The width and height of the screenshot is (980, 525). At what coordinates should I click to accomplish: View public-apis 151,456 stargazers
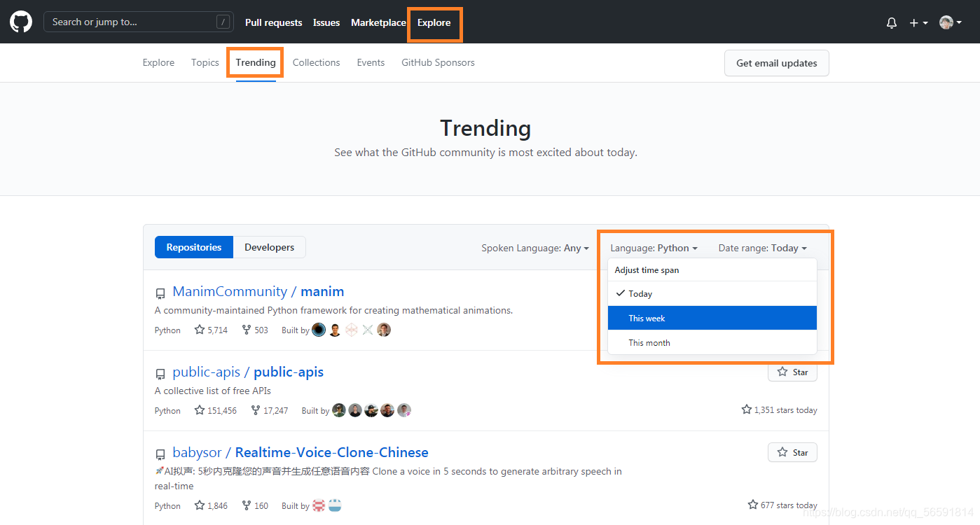pyautogui.click(x=216, y=410)
